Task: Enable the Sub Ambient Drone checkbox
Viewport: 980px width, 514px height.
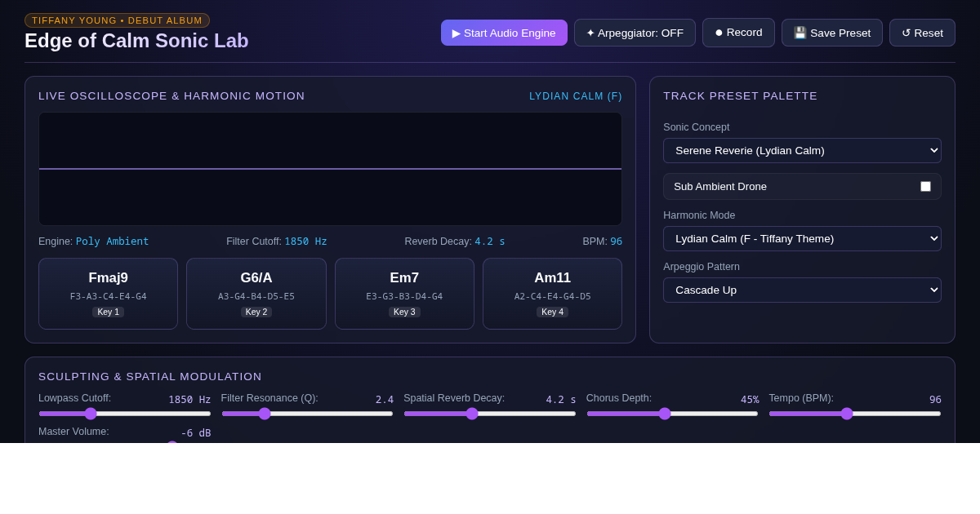Action: (925, 186)
